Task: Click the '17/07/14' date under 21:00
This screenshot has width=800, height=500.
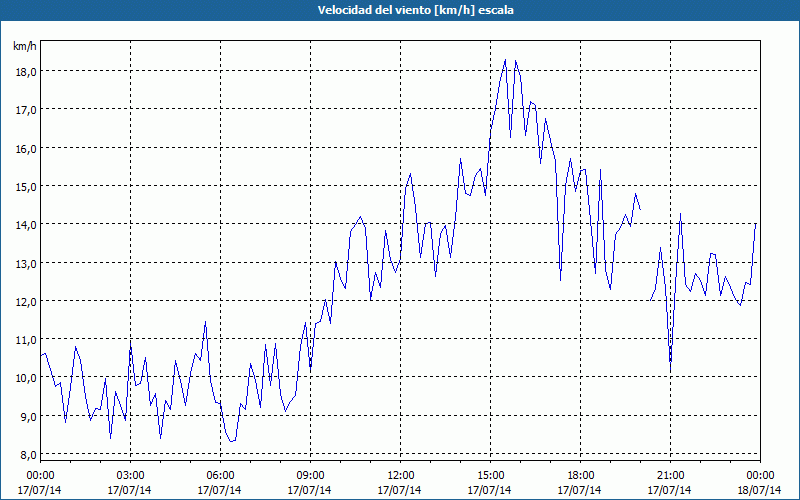Action: [670, 490]
